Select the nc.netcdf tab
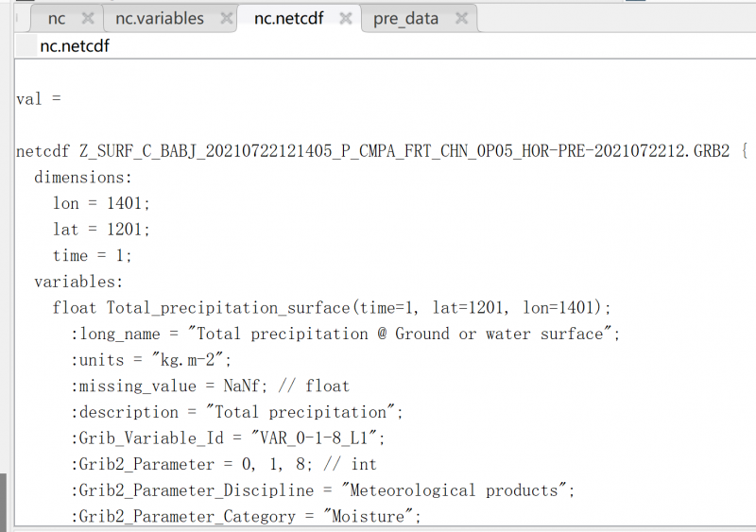The width and height of the screenshot is (756, 532). click(288, 18)
